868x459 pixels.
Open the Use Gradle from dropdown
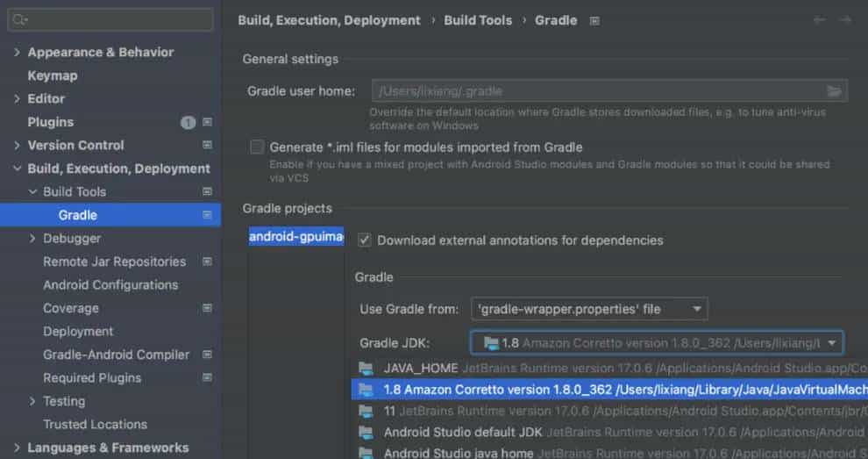click(x=589, y=309)
